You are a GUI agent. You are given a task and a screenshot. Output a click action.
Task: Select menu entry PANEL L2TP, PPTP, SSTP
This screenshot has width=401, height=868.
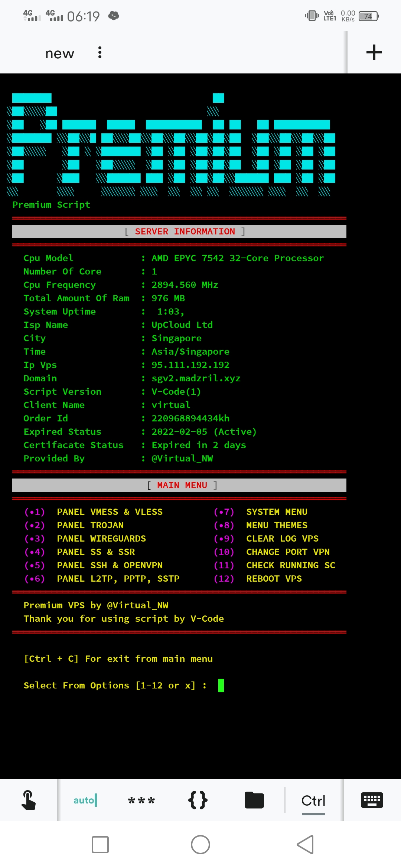(x=118, y=579)
